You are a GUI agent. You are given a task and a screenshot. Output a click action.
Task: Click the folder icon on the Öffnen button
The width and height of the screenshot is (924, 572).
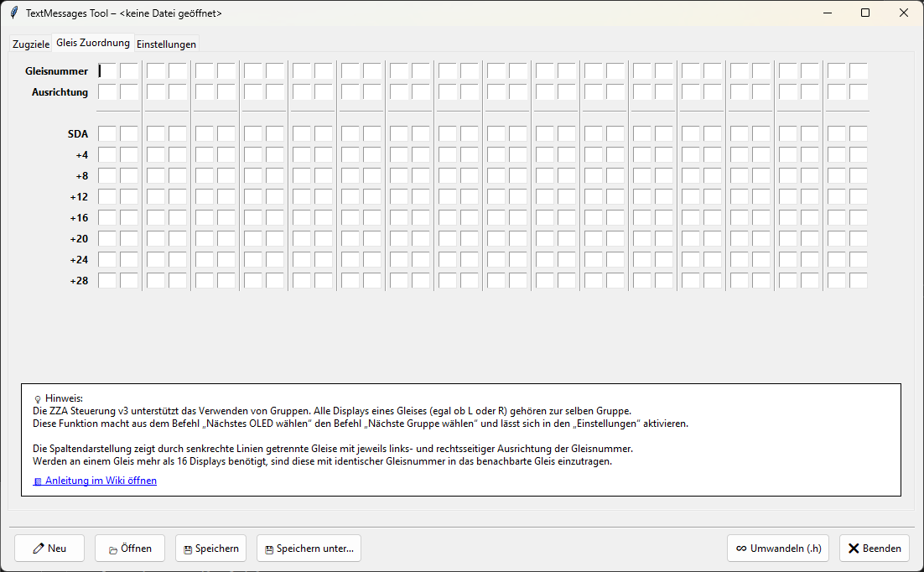click(x=112, y=549)
